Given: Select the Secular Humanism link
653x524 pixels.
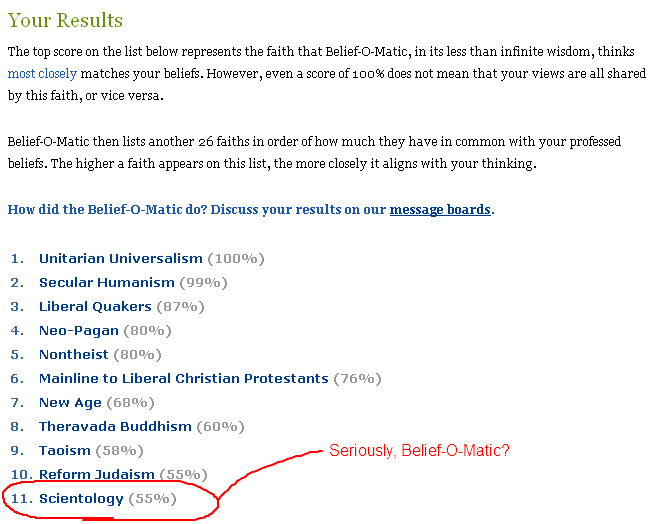Looking at the screenshot, I should coord(106,282).
